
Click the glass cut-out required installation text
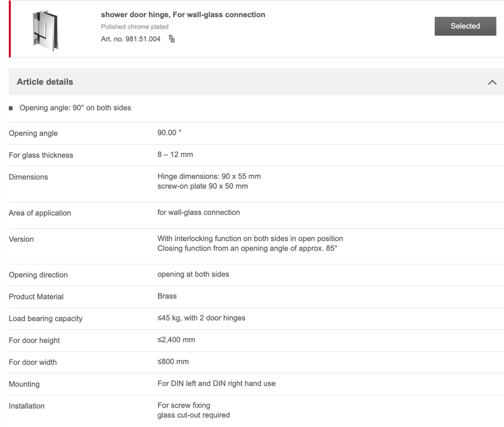[194, 415]
